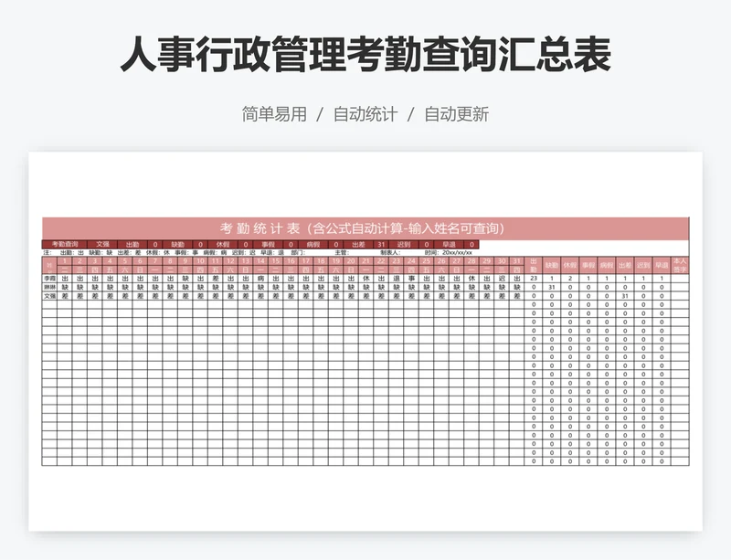Image resolution: width=731 pixels, height=560 pixels.
Task: Select the day 25 column header
Action: [426, 261]
